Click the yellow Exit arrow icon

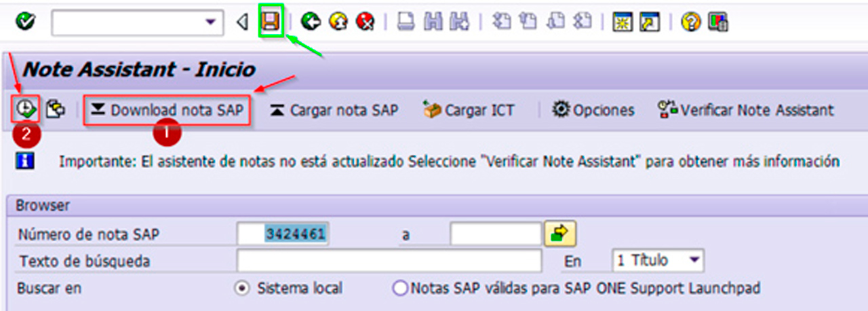point(338,23)
